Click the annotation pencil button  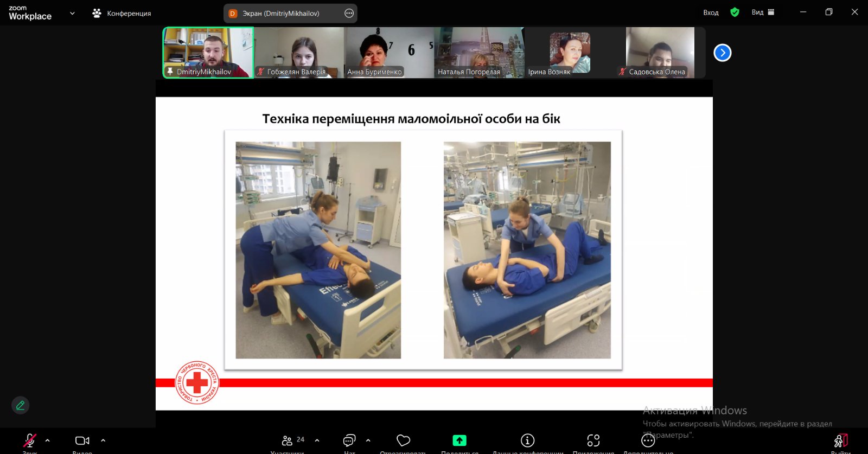click(21, 405)
